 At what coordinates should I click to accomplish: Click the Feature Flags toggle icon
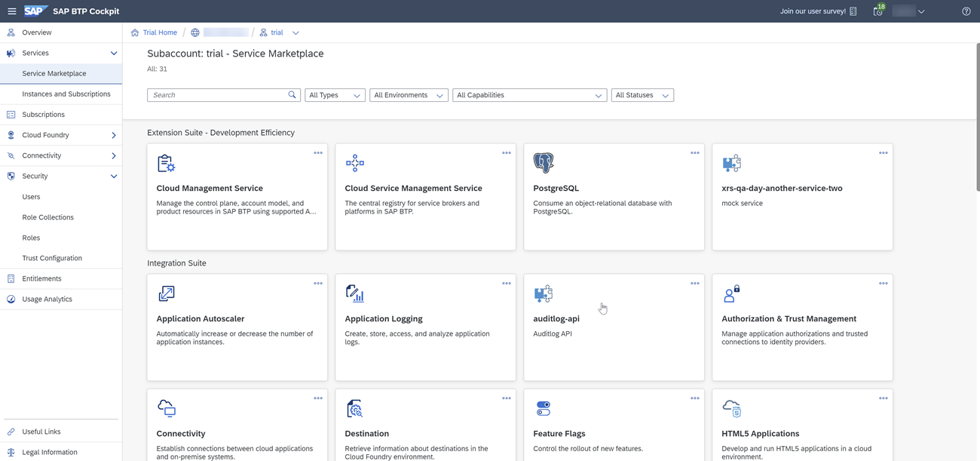543,408
